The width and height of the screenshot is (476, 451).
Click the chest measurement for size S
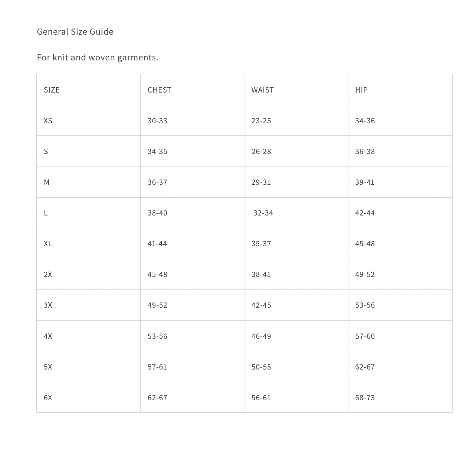click(x=157, y=152)
